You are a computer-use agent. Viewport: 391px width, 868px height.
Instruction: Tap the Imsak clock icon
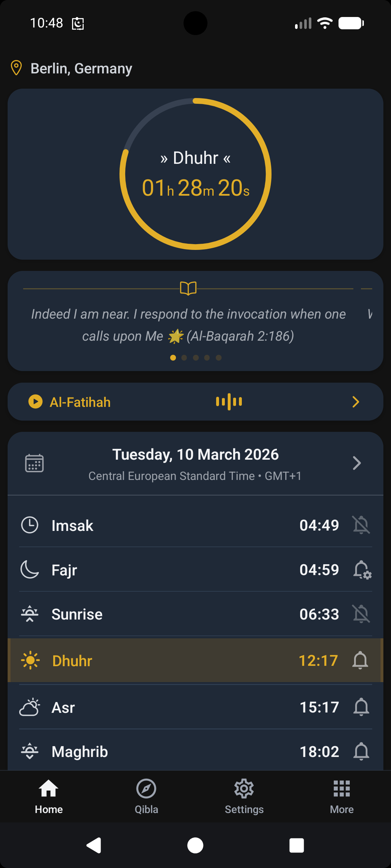pyautogui.click(x=30, y=525)
